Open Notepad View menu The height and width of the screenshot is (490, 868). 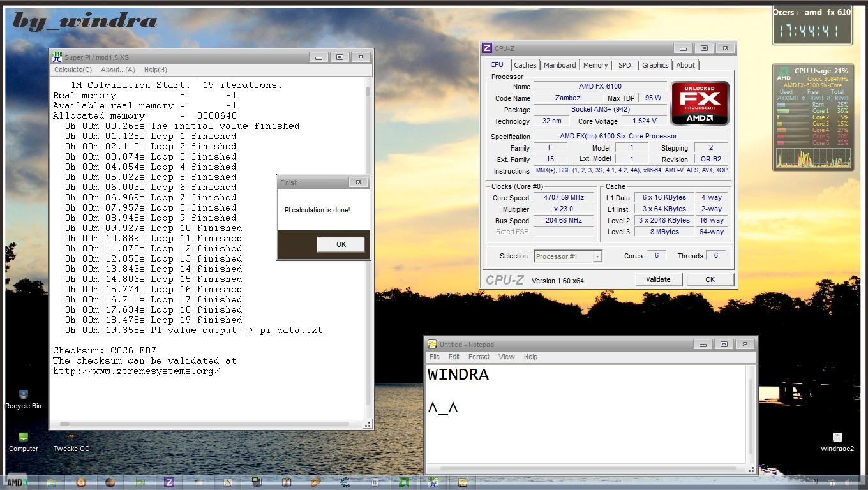(506, 357)
